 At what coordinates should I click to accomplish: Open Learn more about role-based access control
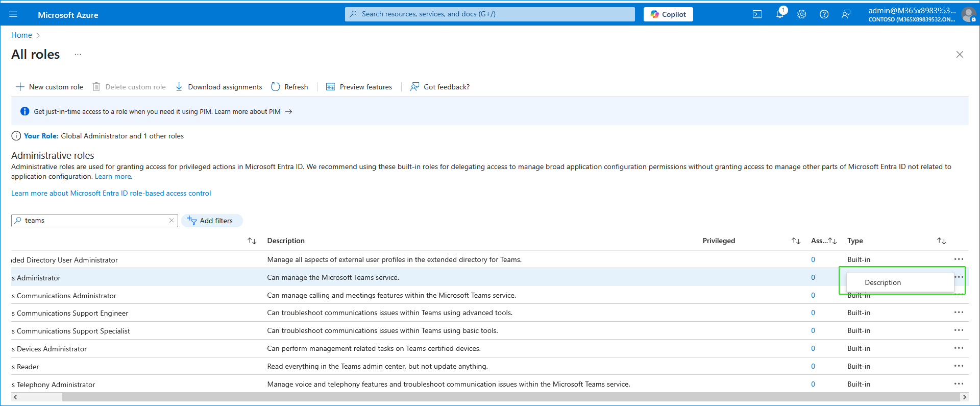pyautogui.click(x=111, y=193)
